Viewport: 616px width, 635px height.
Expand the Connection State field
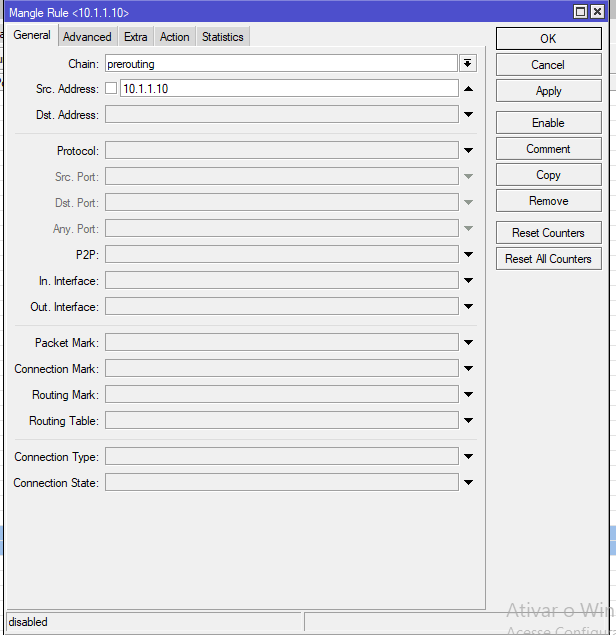(469, 482)
